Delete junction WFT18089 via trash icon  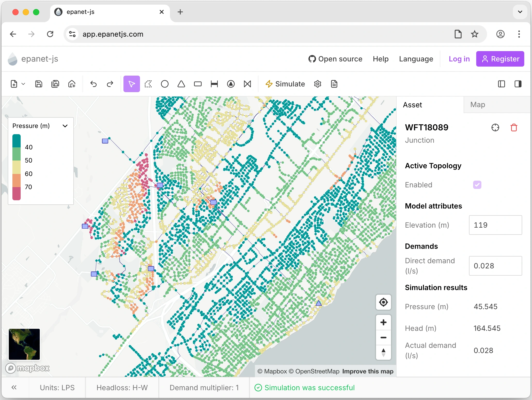click(514, 127)
